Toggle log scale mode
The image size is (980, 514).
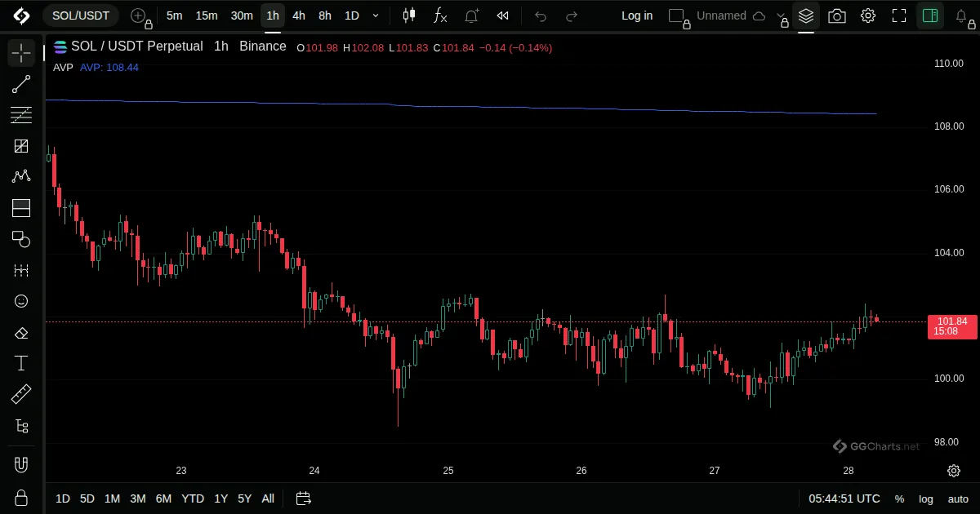pyautogui.click(x=926, y=498)
